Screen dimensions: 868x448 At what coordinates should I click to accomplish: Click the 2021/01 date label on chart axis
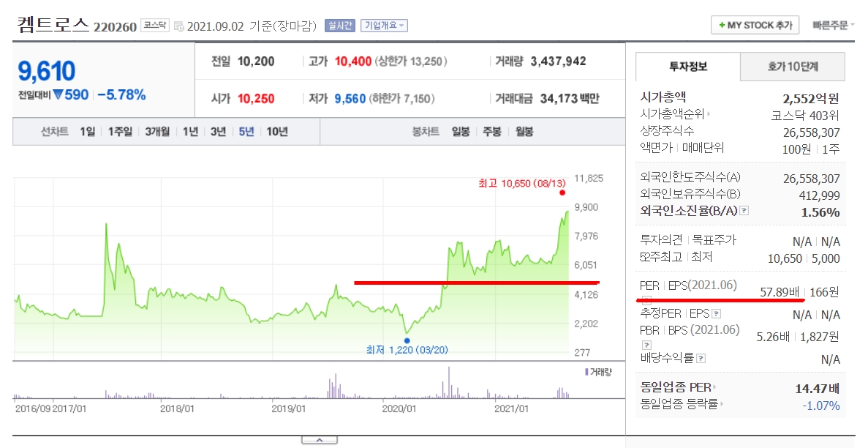tap(511, 409)
